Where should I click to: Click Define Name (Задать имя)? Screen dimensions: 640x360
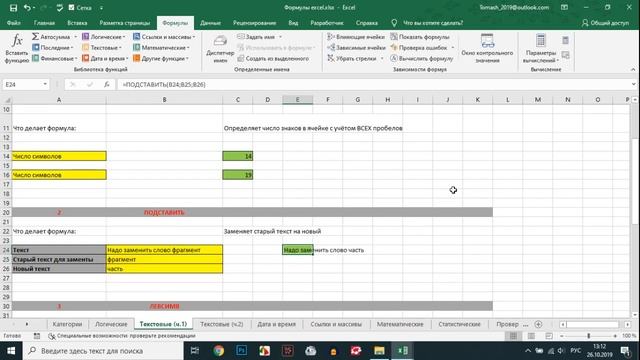(x=256, y=37)
